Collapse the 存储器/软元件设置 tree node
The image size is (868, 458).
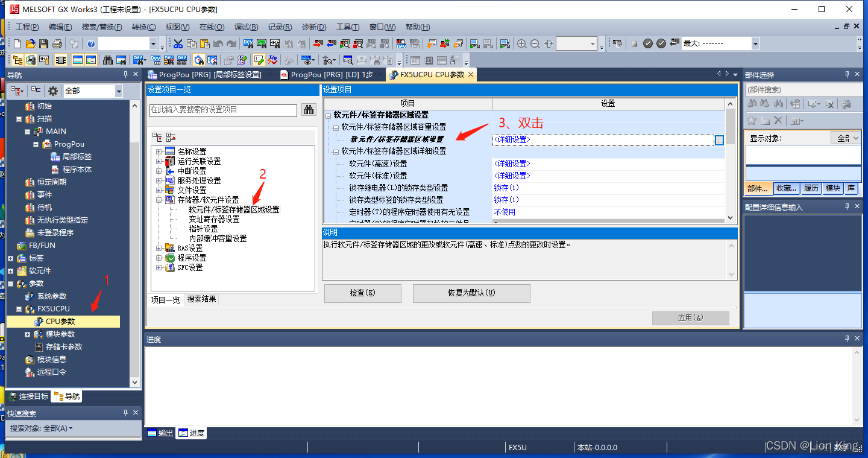coord(159,200)
